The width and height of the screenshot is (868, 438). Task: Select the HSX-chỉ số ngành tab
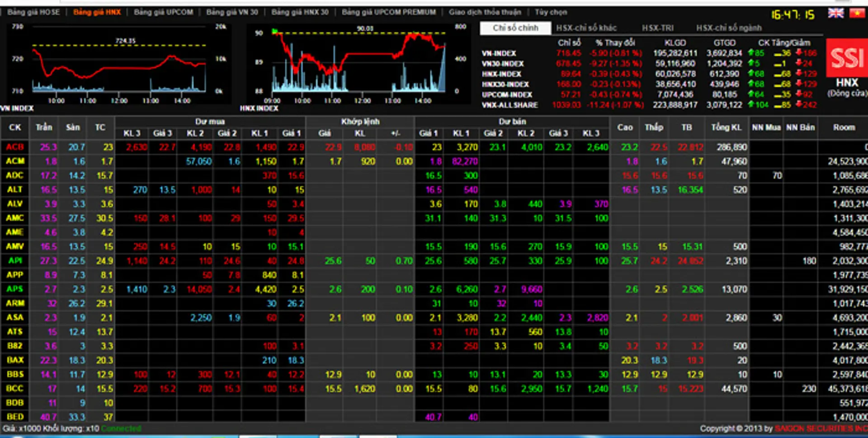[729, 28]
